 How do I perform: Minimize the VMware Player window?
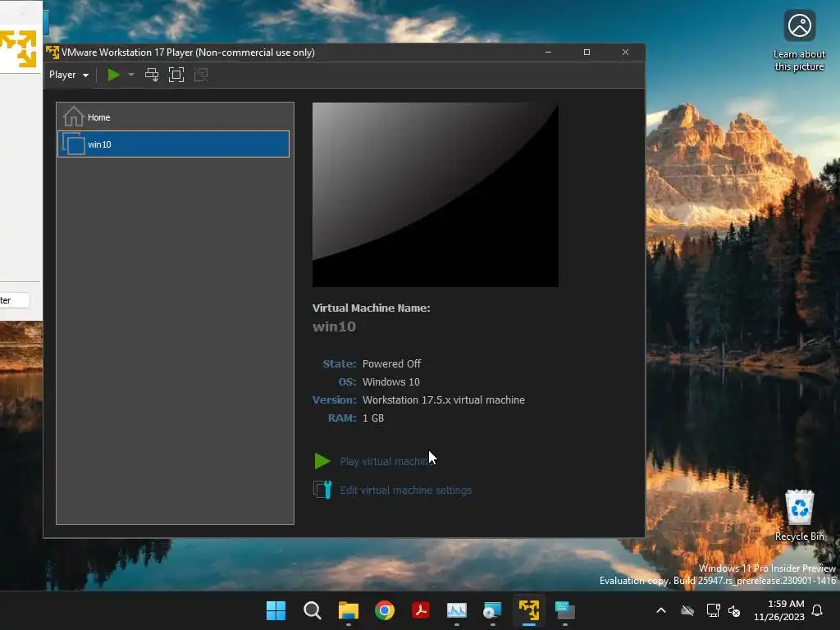point(548,52)
